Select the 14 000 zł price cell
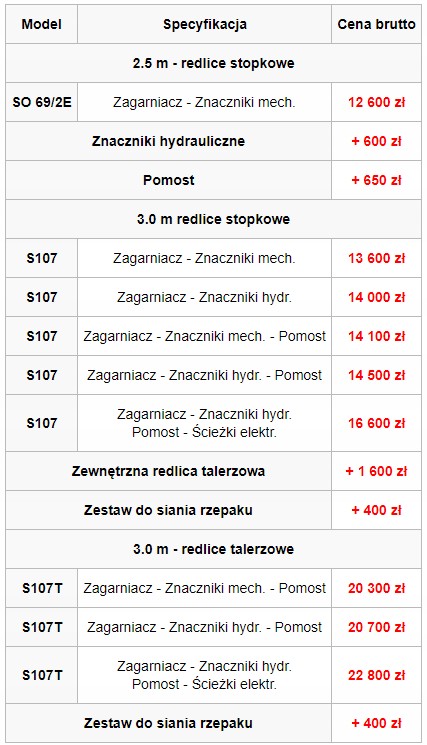Viewport: 427px width, 745px height. coord(376,297)
